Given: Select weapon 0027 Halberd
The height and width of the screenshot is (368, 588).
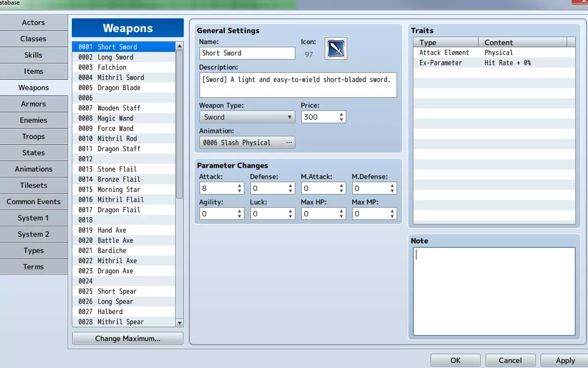Looking at the screenshot, I should (123, 312).
